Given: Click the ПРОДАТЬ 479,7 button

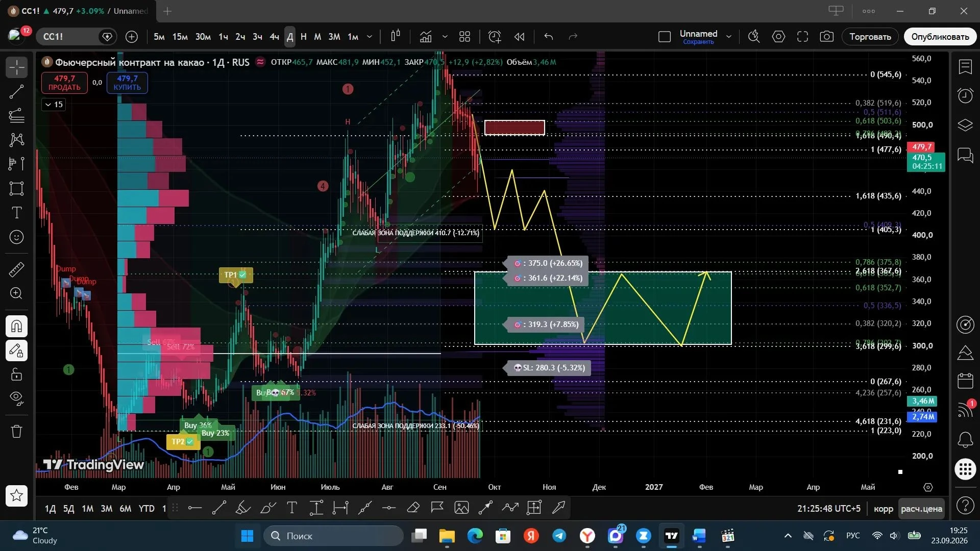Looking at the screenshot, I should pos(64,83).
